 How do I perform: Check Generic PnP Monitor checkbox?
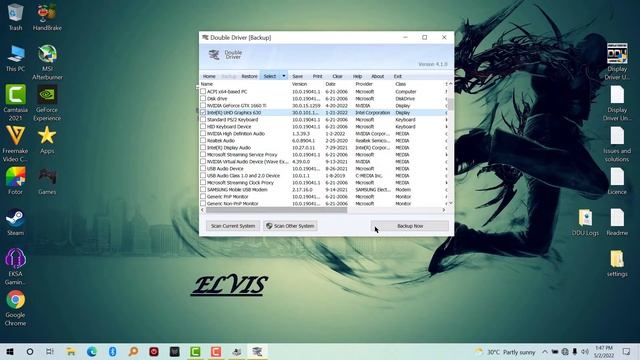tap(203, 196)
